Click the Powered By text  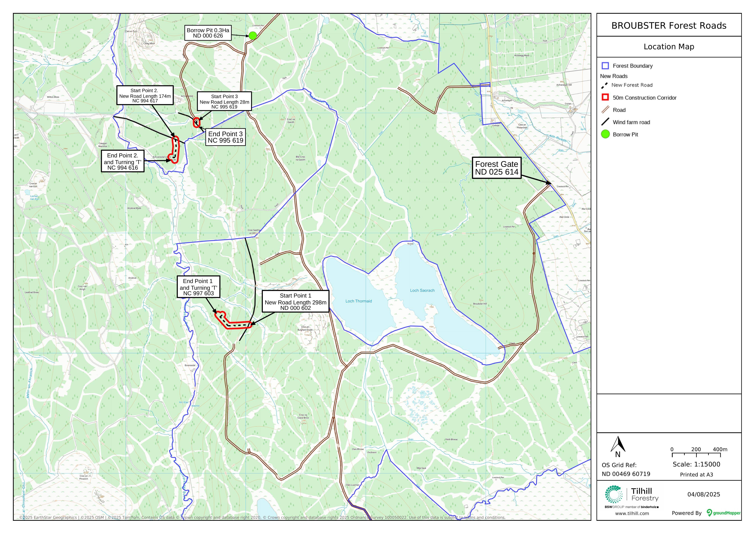click(687, 513)
